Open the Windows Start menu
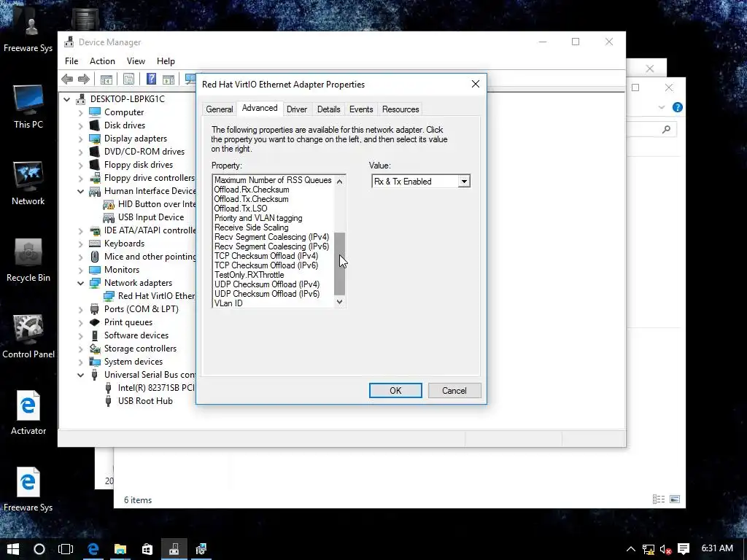Image resolution: width=747 pixels, height=560 pixels. [13, 549]
